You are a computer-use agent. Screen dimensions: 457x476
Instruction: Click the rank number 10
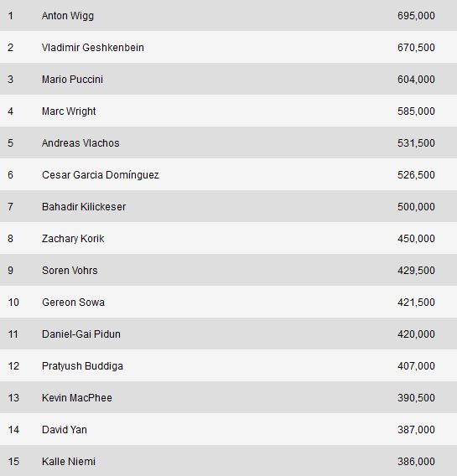tap(13, 303)
